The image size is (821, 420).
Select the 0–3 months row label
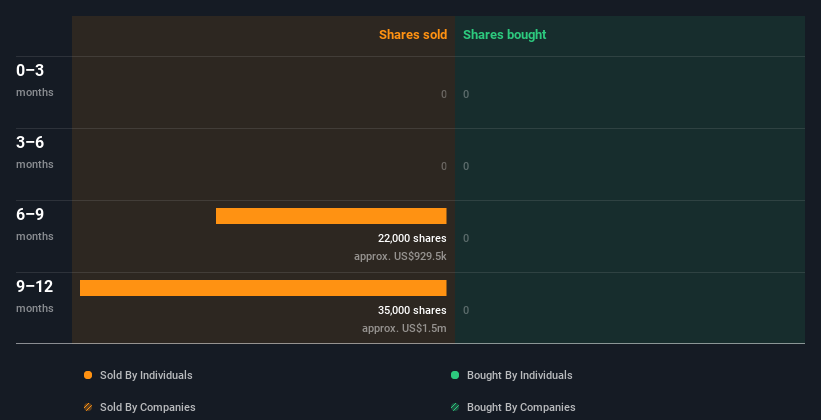[x=35, y=80]
